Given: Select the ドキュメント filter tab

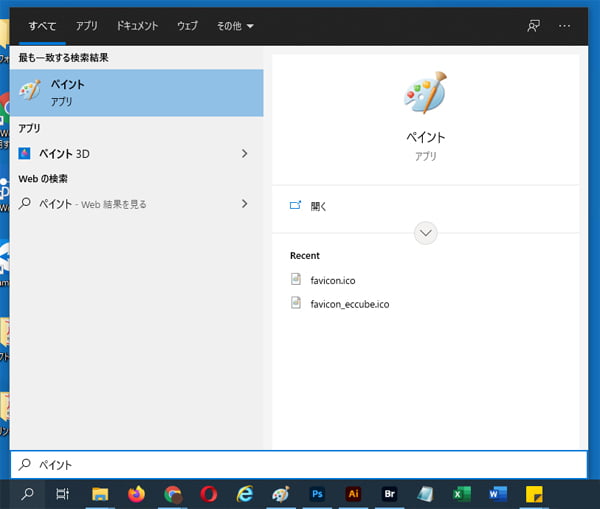Looking at the screenshot, I should click(x=137, y=25).
